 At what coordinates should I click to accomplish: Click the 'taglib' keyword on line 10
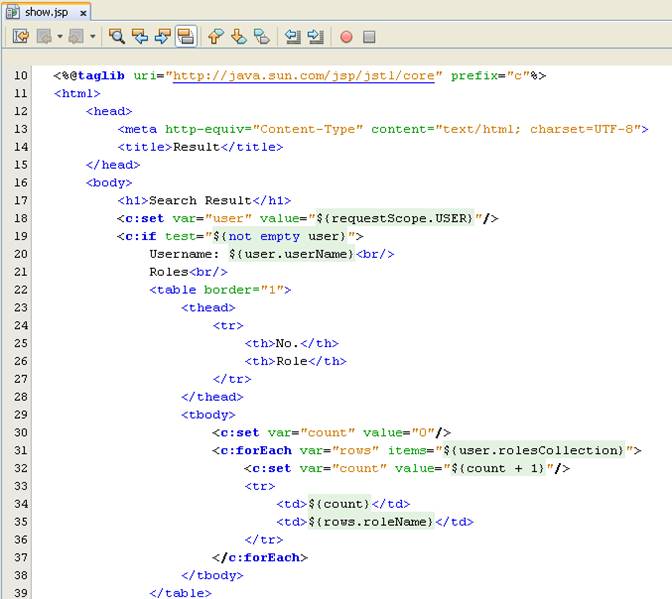[101, 76]
